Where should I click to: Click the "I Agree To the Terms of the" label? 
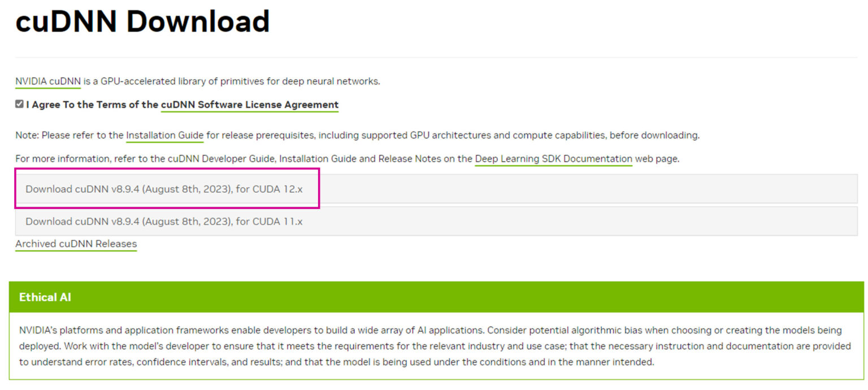(92, 105)
